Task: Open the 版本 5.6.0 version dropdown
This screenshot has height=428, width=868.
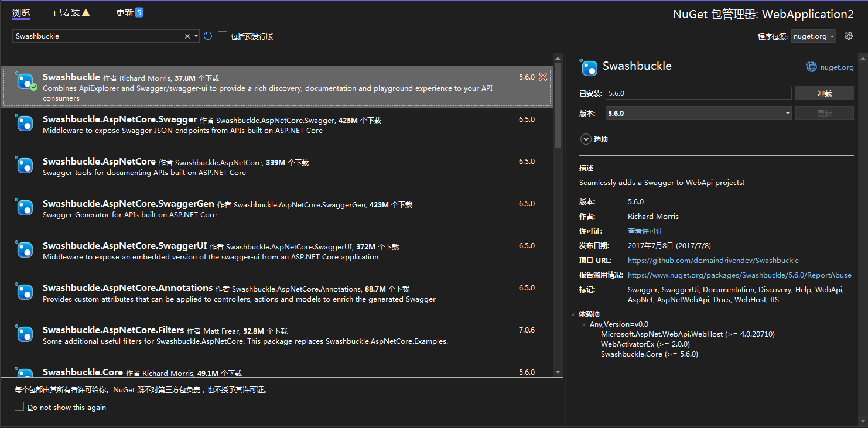Action: [699, 113]
